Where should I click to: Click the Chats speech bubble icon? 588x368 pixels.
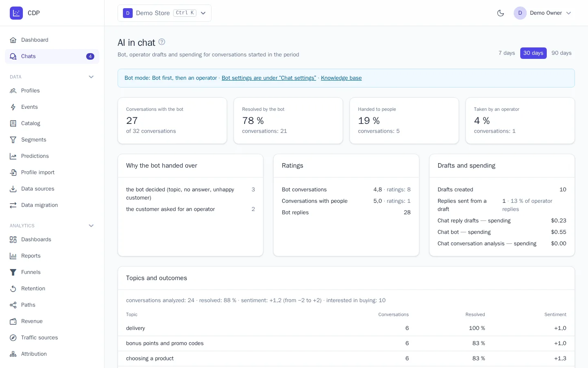point(13,56)
